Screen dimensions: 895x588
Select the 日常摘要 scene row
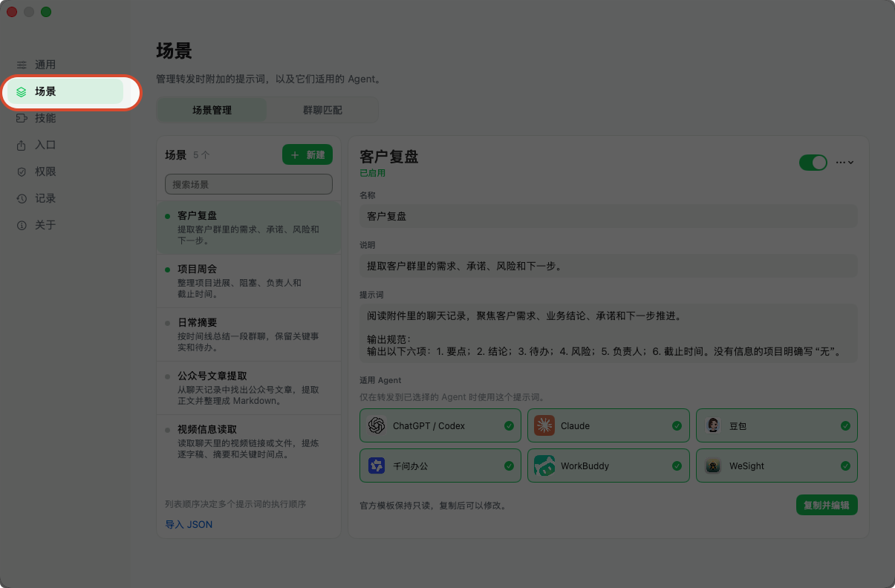248,334
